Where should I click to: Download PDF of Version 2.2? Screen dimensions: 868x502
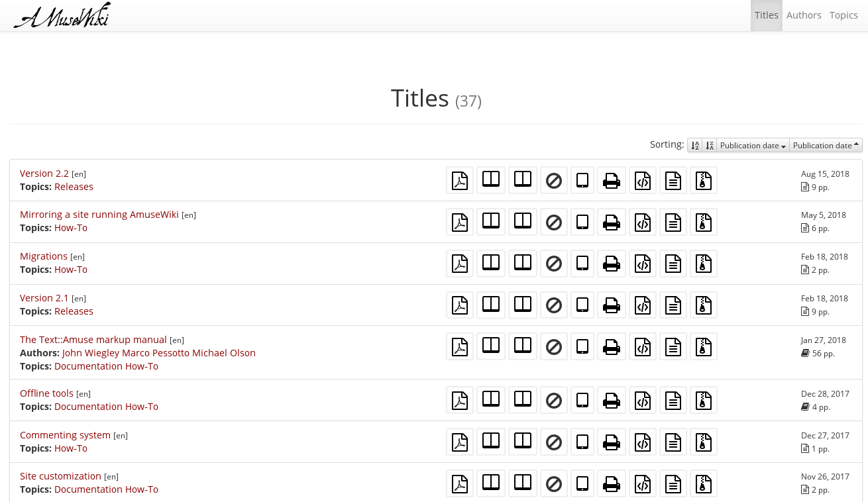pos(460,180)
